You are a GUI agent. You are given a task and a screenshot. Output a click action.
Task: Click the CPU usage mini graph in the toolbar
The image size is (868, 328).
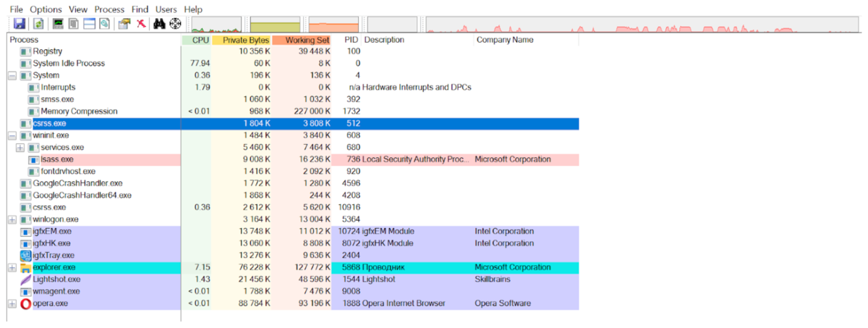pyautogui.click(x=216, y=25)
